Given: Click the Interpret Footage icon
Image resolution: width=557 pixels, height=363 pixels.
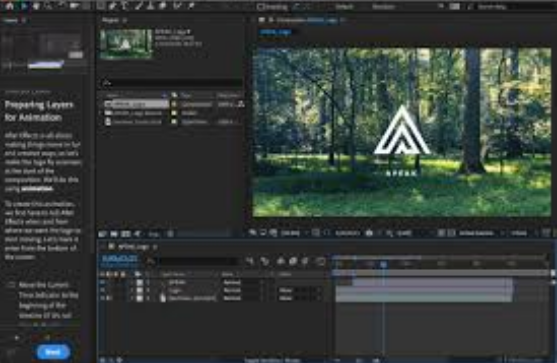Looking at the screenshot, I should (103, 234).
